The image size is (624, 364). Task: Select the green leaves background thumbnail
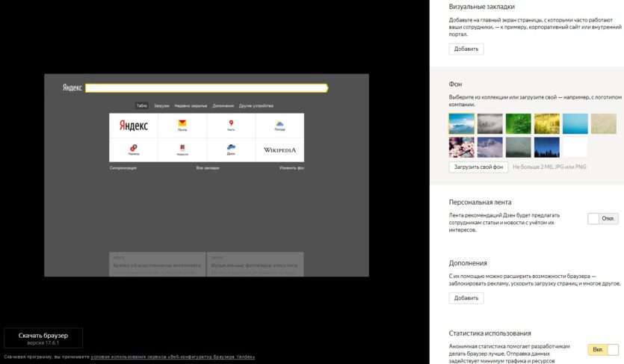(x=518, y=124)
